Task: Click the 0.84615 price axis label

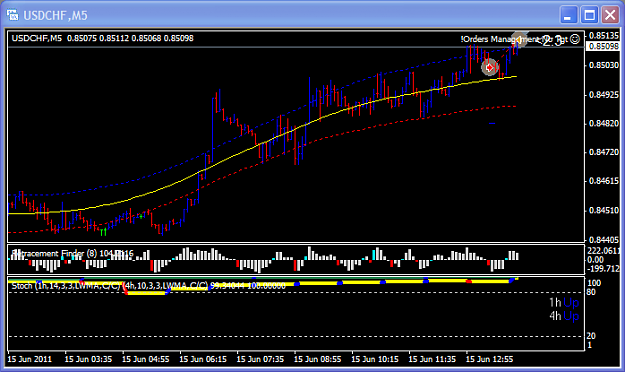Action: 604,181
